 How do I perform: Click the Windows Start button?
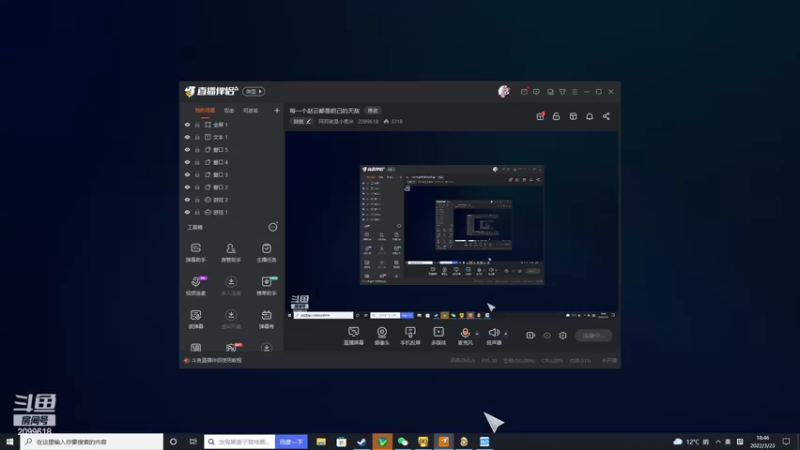(9, 441)
